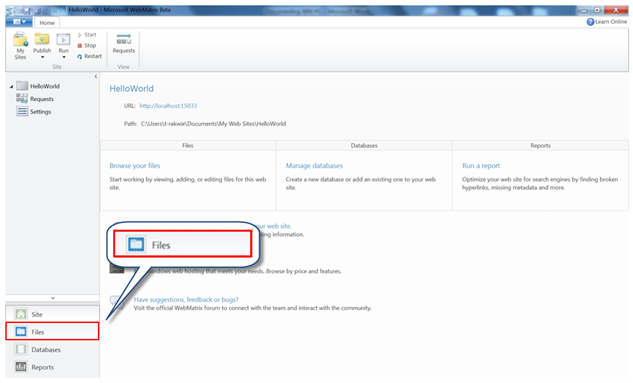Click the Run icon in ribbon

pyautogui.click(x=63, y=40)
